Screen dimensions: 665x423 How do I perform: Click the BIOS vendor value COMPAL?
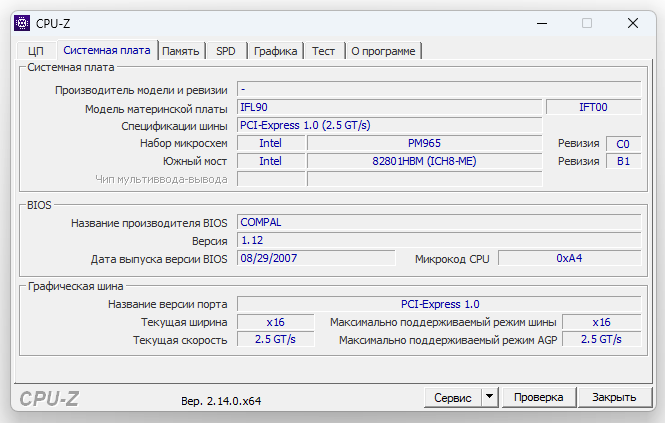click(x=439, y=222)
